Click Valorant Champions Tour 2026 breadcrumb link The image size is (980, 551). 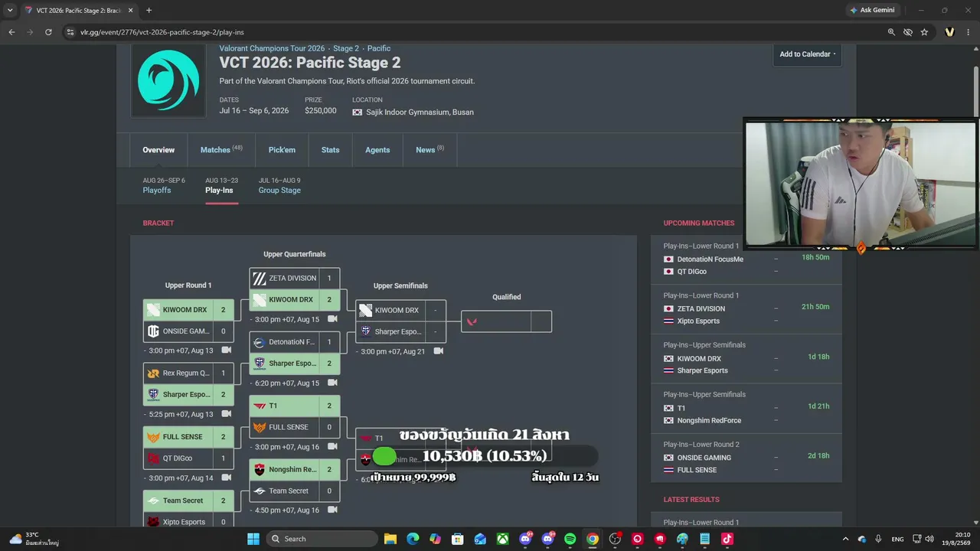coord(272,48)
